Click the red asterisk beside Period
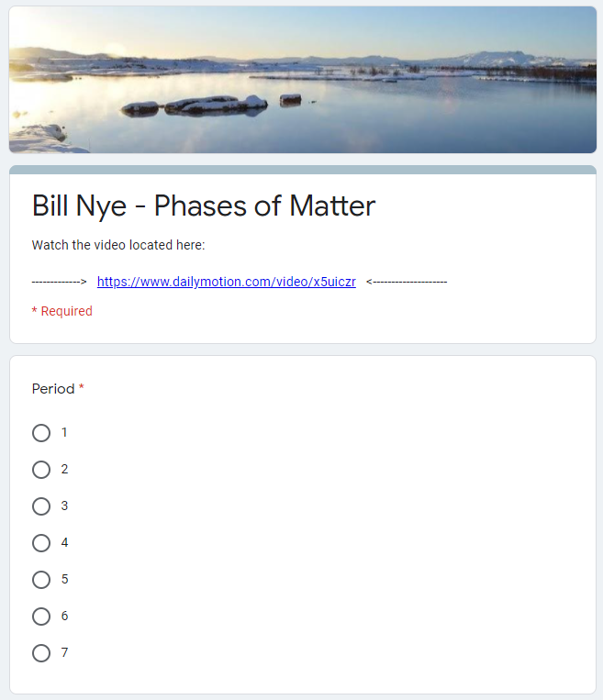The width and height of the screenshot is (603, 700). (x=82, y=389)
